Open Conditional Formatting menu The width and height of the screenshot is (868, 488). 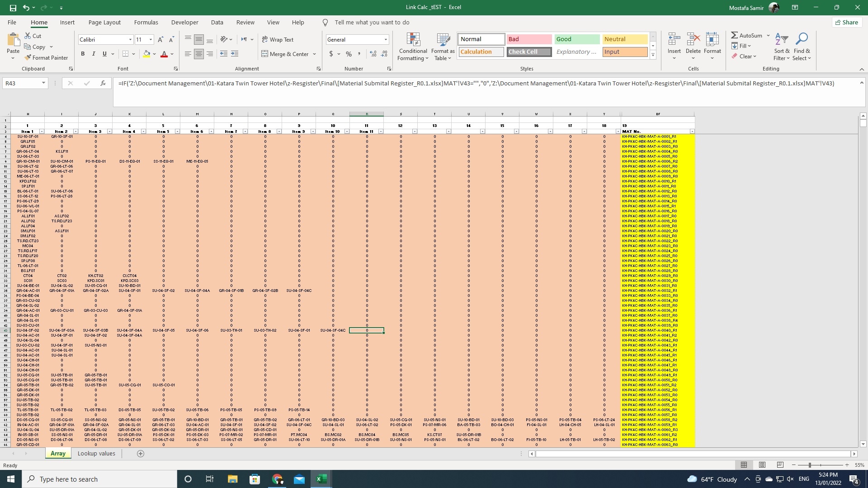[413, 47]
